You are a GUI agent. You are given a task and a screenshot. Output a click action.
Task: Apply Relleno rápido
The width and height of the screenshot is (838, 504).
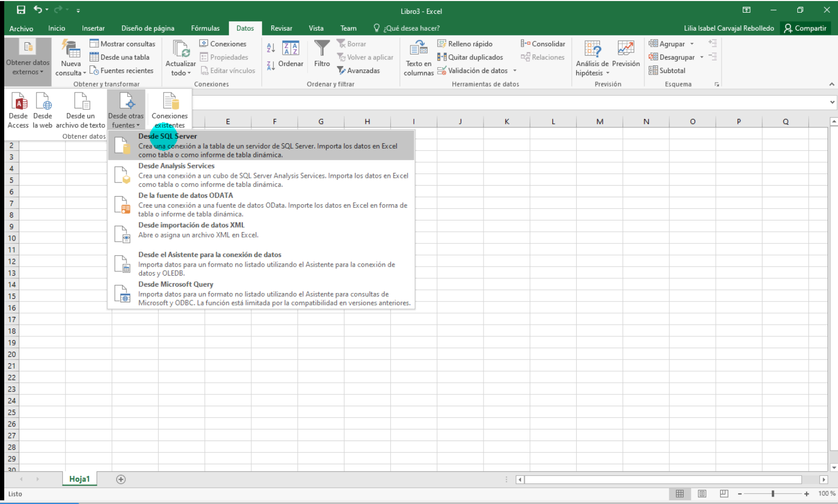pos(465,44)
